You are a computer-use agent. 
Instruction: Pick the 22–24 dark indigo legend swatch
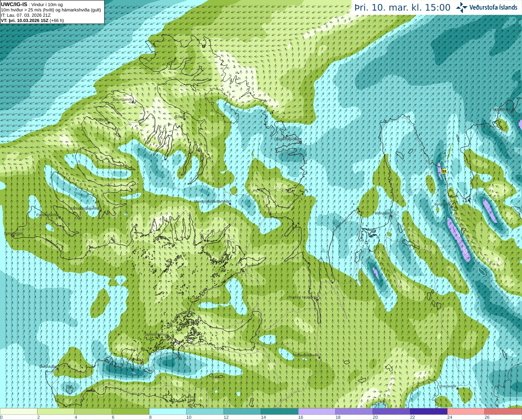pos(429,411)
